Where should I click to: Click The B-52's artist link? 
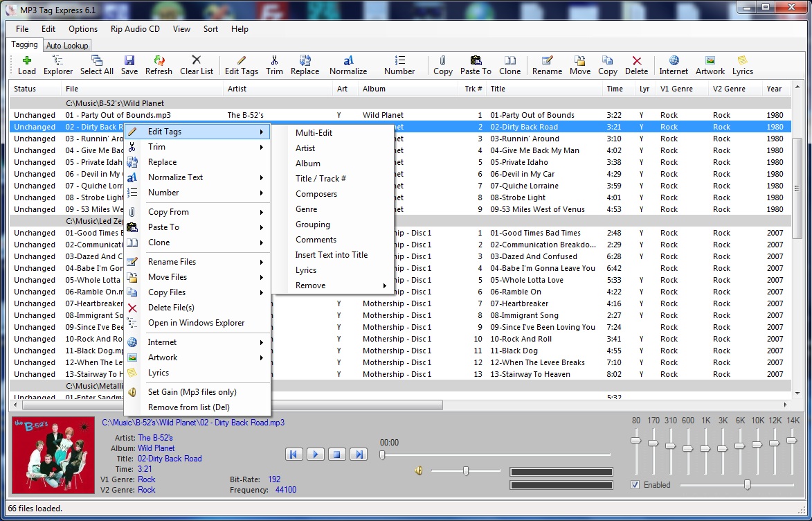pos(155,437)
